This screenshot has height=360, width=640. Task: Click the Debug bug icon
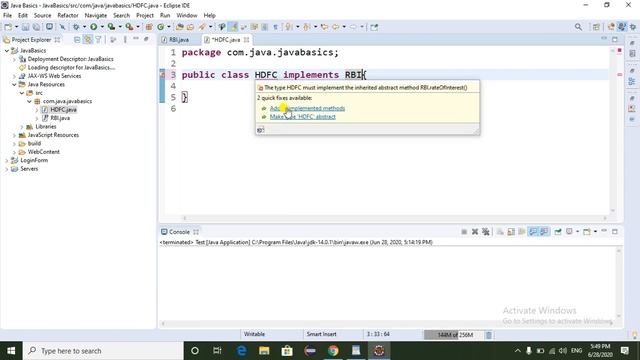(x=76, y=27)
